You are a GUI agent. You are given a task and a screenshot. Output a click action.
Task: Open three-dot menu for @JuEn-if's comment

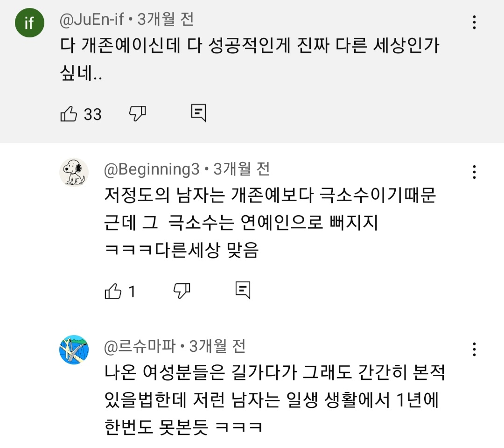pyautogui.click(x=474, y=22)
